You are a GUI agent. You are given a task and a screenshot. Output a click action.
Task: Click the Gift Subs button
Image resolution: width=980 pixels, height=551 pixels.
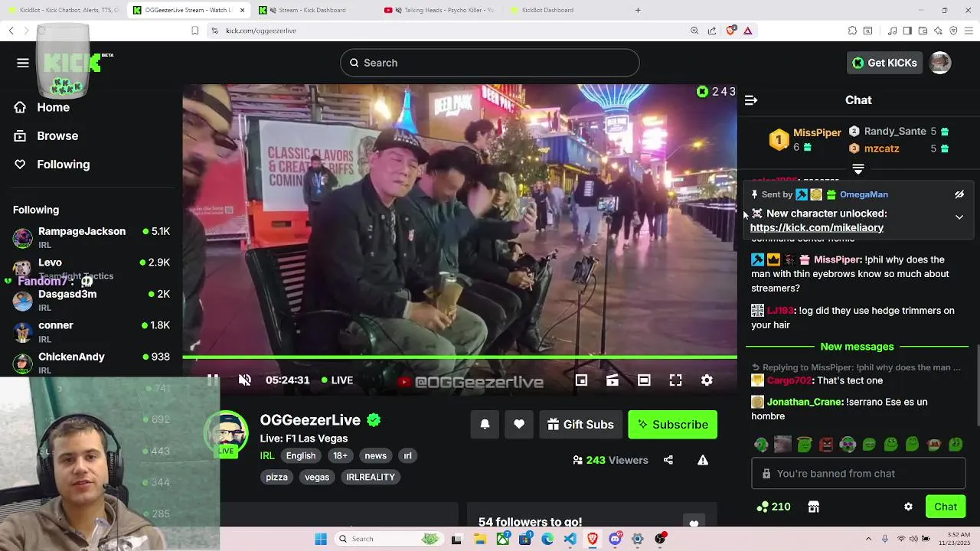(x=580, y=424)
